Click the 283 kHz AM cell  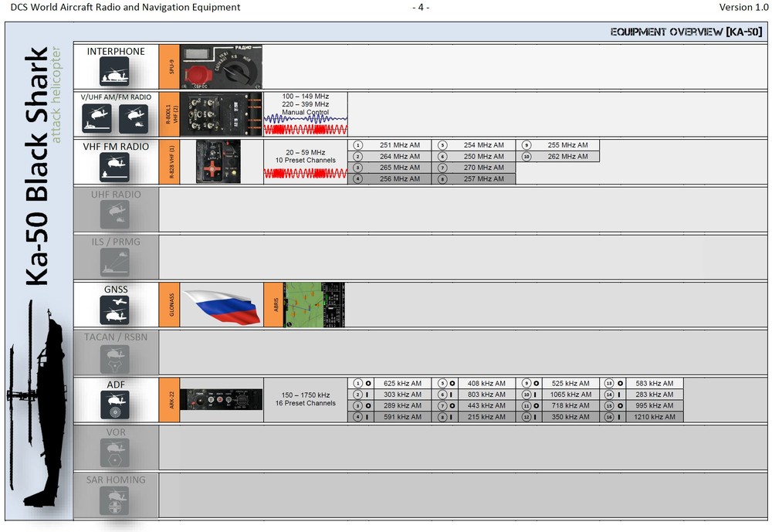(x=655, y=395)
